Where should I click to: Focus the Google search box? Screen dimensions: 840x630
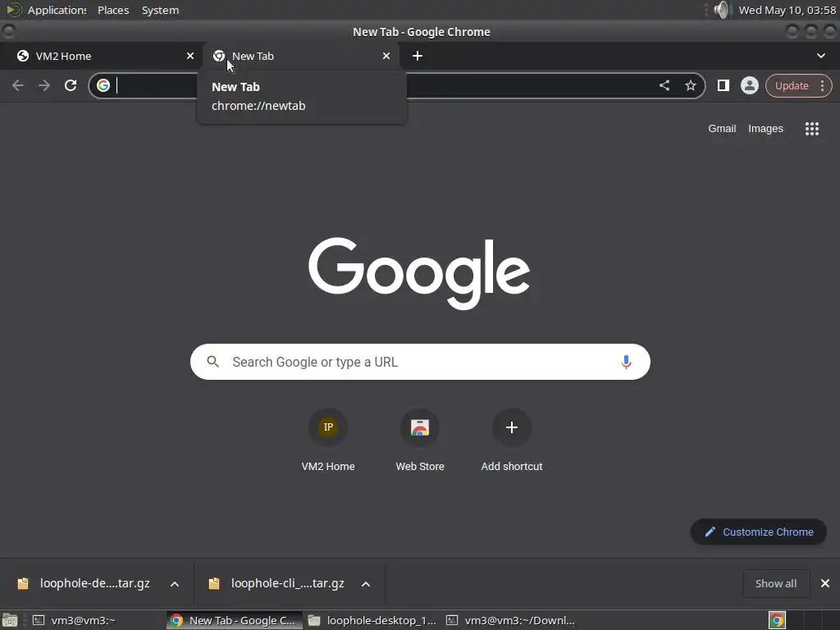[420, 362]
